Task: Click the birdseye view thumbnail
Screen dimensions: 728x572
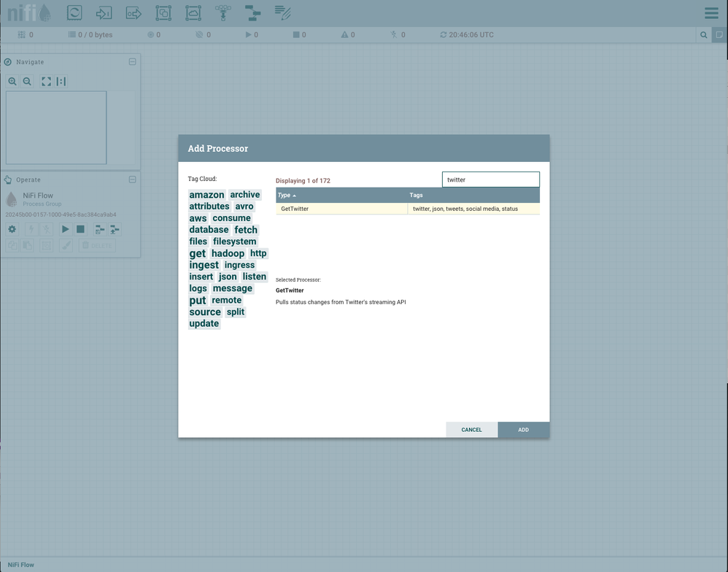Action: coord(56,128)
